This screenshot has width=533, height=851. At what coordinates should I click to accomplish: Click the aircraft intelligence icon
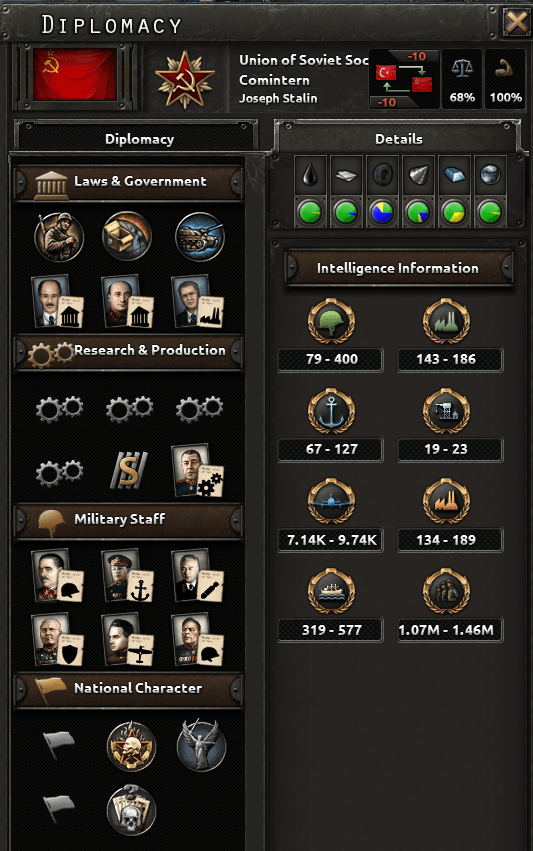(x=331, y=501)
